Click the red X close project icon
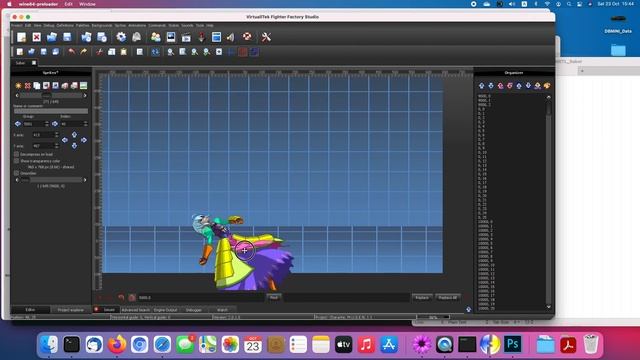 (36, 37)
